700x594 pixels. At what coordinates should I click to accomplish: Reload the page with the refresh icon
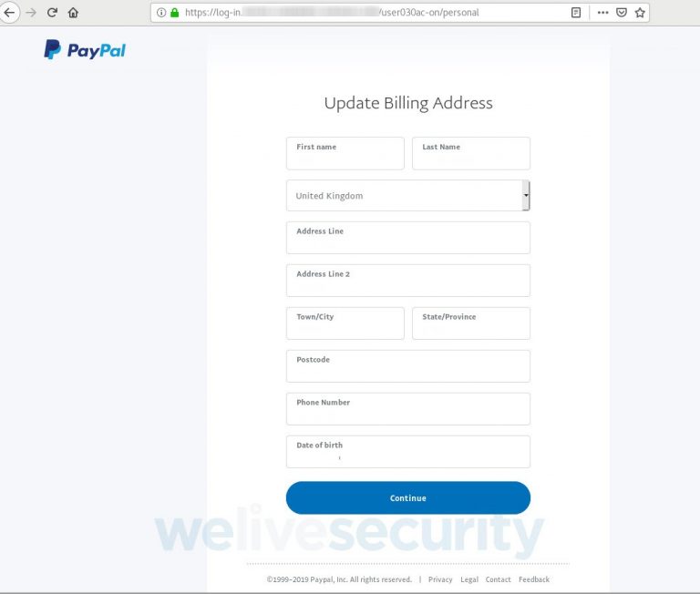point(52,13)
